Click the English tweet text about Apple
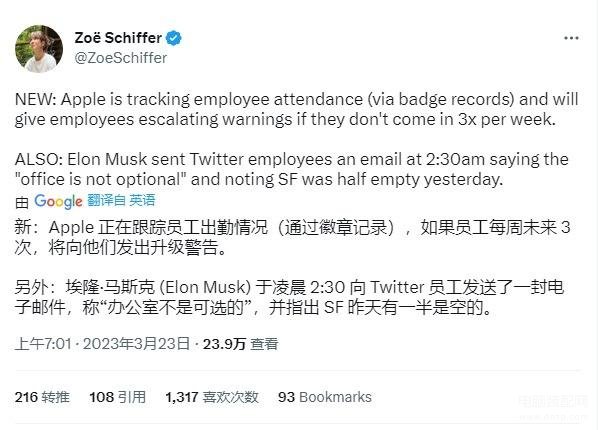Viewport: 598px width, 430px height. tap(297, 109)
